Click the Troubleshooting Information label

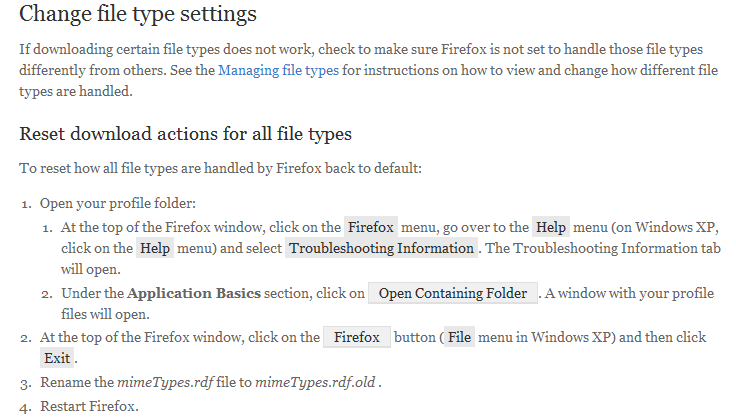pos(381,248)
